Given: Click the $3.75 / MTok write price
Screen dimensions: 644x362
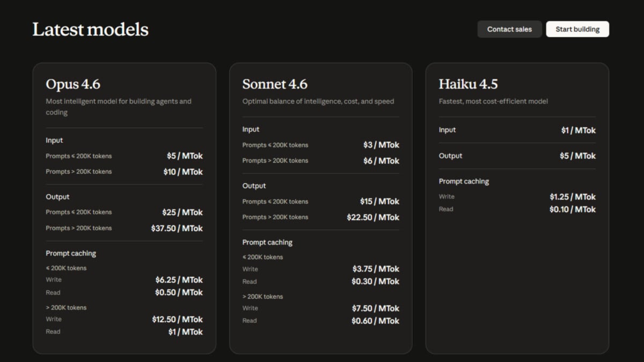Looking at the screenshot, I should 376,269.
